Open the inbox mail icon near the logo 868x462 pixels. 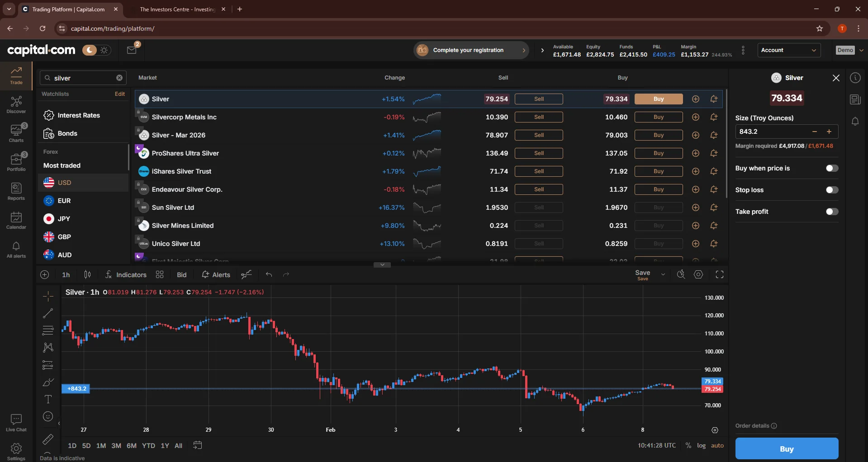click(132, 50)
